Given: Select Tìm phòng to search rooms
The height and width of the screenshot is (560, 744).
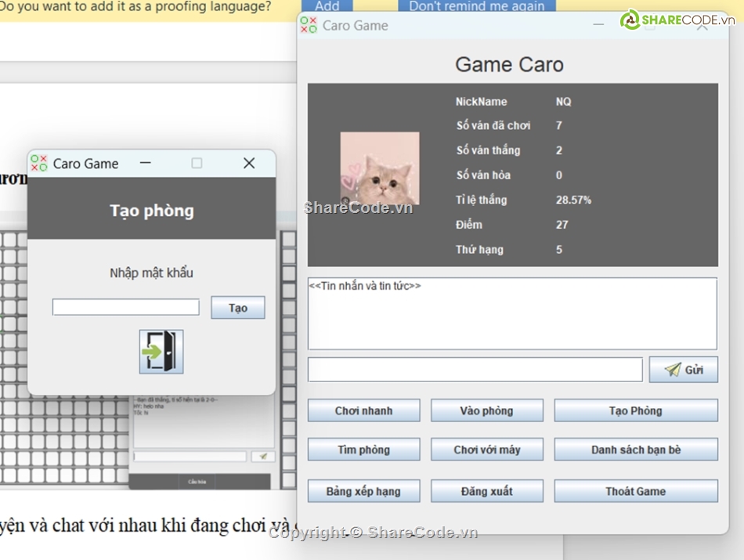Looking at the screenshot, I should pos(363,450).
